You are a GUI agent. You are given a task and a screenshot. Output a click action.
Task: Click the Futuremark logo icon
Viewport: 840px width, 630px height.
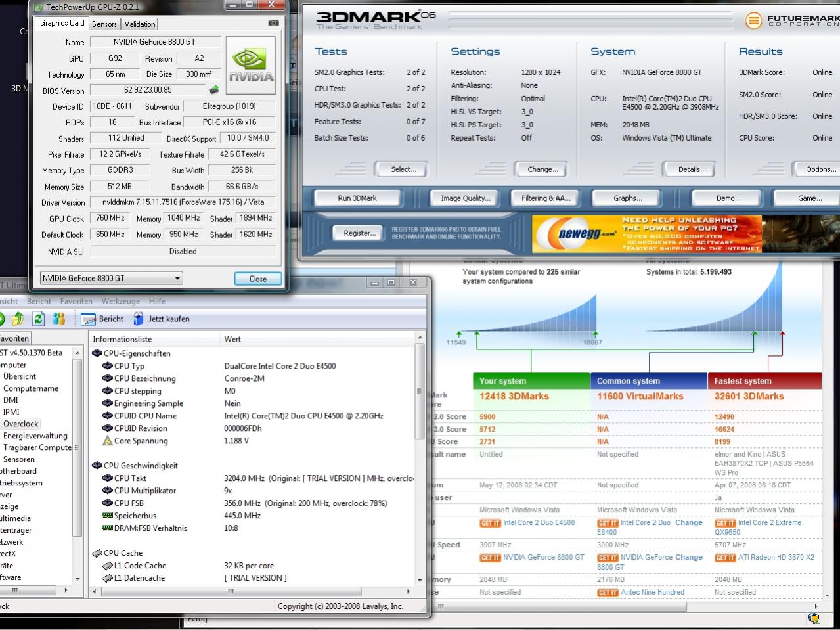click(x=753, y=20)
